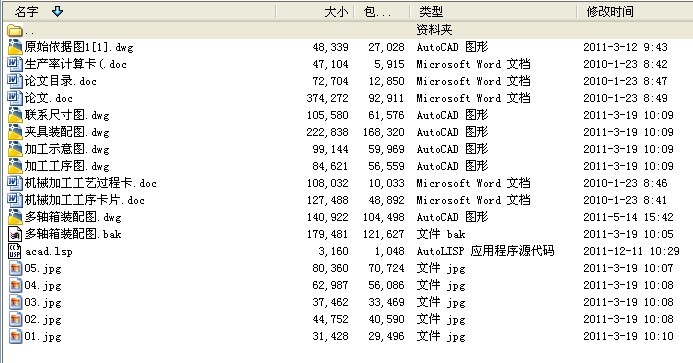Click the file icon of 多轴箱装配图.bak

click(x=15, y=234)
